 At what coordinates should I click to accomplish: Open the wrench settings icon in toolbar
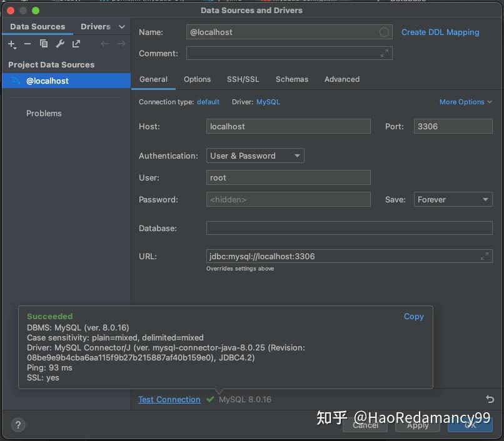point(60,43)
